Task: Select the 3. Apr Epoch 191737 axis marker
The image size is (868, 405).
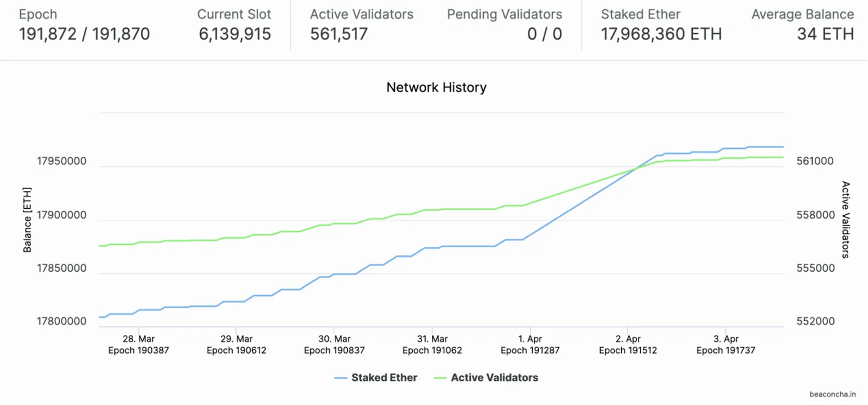Action: [x=726, y=344]
